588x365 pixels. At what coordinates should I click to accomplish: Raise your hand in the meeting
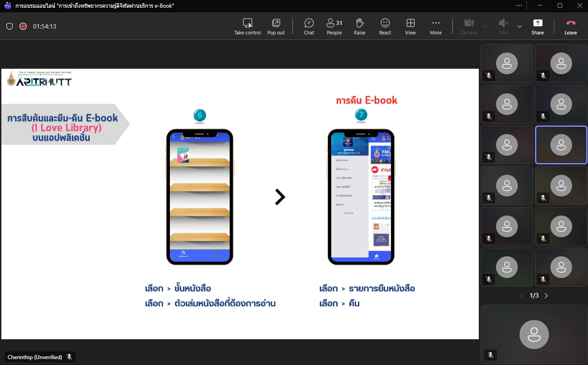click(360, 26)
